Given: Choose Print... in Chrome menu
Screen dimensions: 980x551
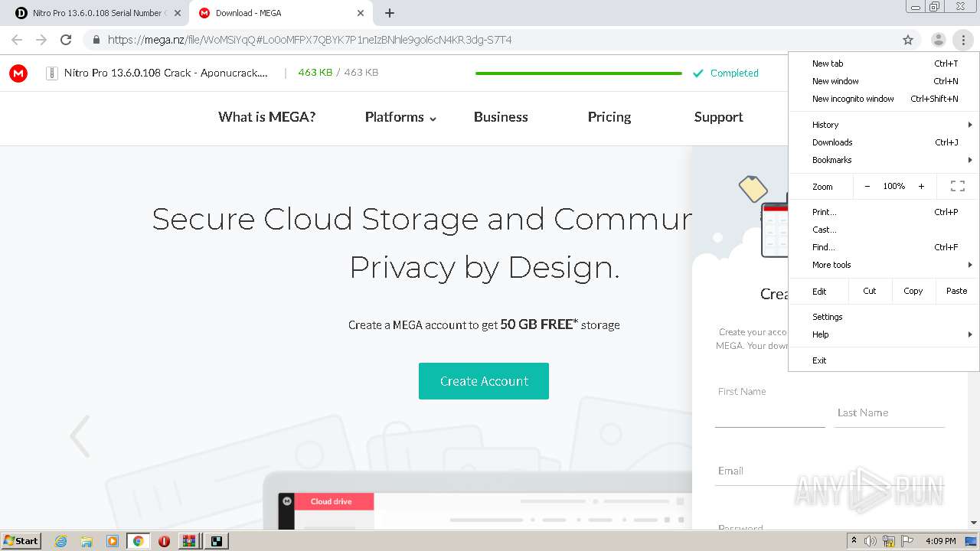Looking at the screenshot, I should (884, 212).
